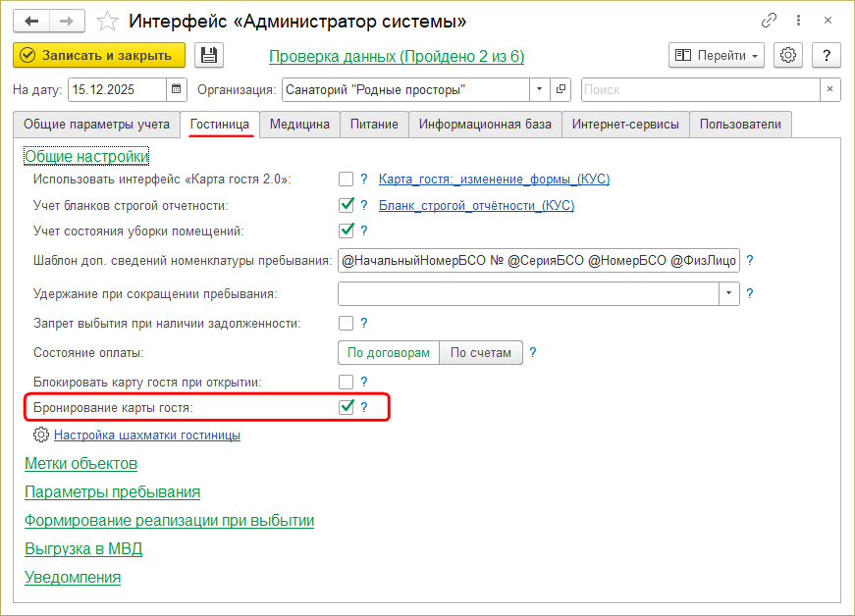Uncheck Учет состояния уборки помещений
855x616 pixels.
tap(346, 231)
